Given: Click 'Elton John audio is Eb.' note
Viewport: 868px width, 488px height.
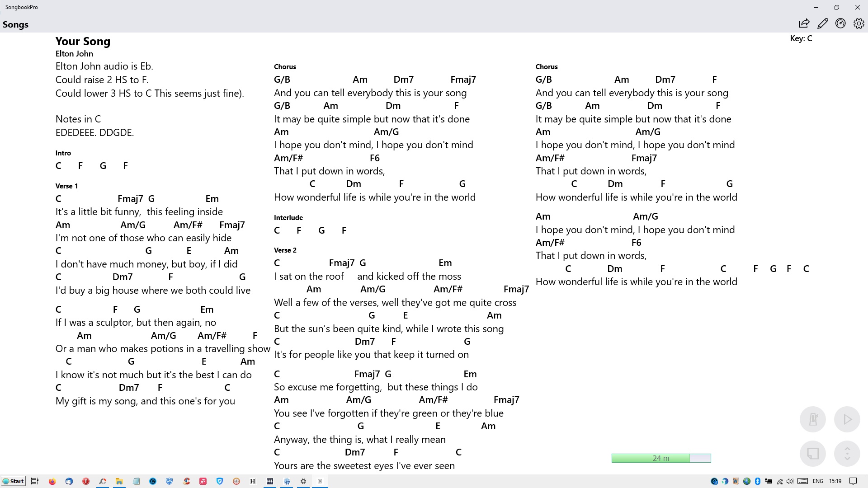Looking at the screenshot, I should [104, 66].
